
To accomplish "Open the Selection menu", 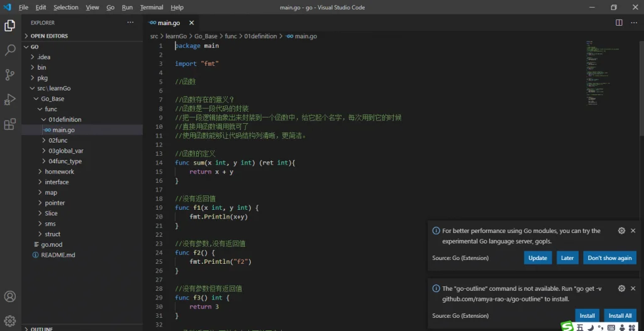I will (65, 8).
